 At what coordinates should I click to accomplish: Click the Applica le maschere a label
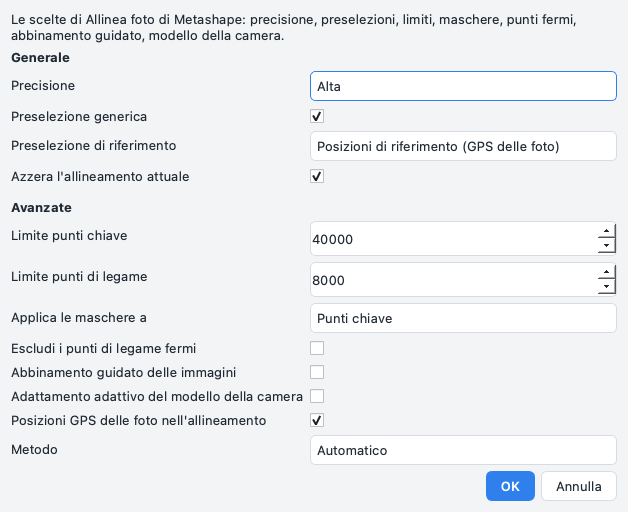(x=79, y=318)
